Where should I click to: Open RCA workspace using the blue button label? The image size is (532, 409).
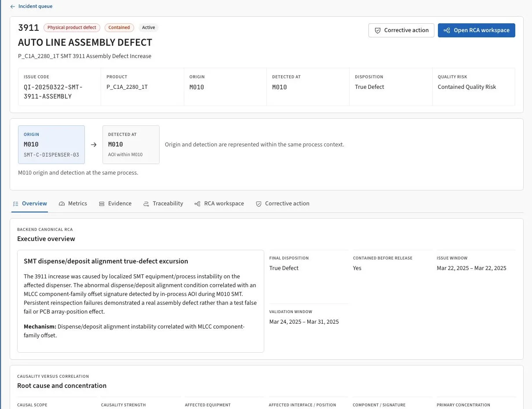click(x=481, y=30)
